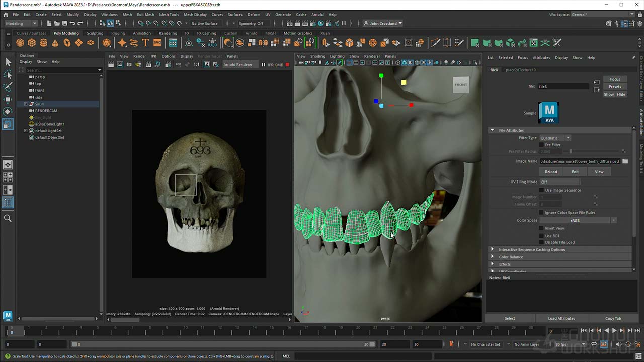644x362 pixels.
Task: Open the Arnold menu in menu bar
Action: coord(317,15)
